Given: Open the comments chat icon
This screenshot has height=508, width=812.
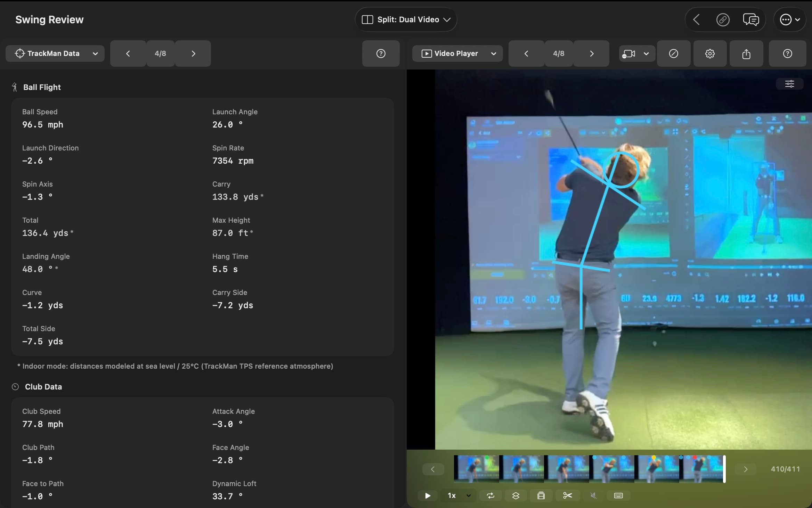Looking at the screenshot, I should (751, 19).
